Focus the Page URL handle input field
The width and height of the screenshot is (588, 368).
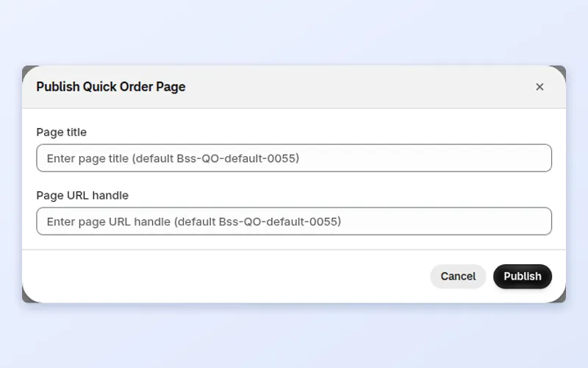tap(294, 222)
